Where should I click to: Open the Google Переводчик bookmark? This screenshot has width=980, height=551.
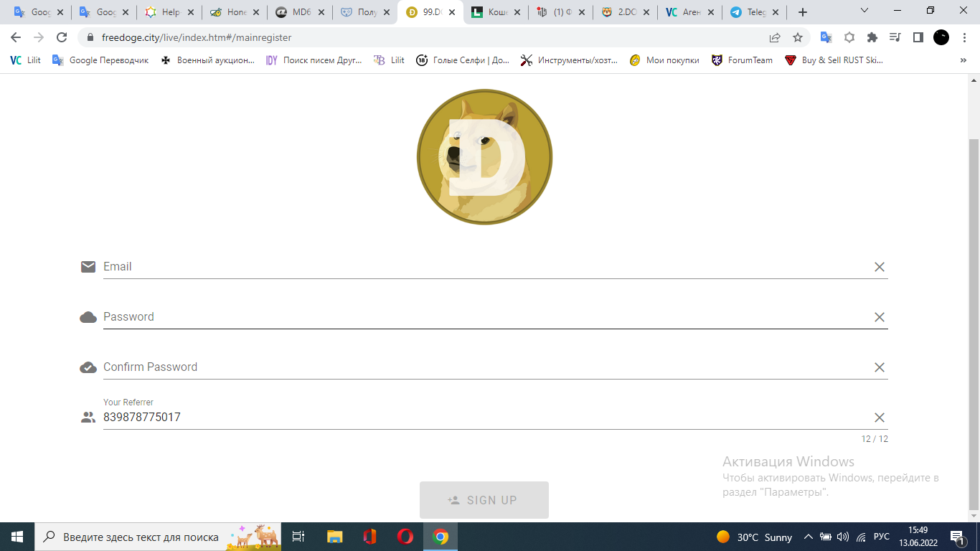click(x=100, y=60)
